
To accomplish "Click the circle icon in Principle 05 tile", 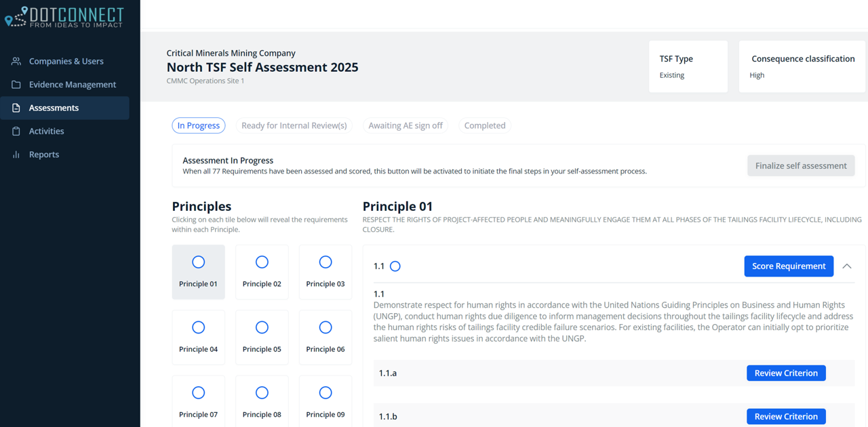I will coord(262,327).
